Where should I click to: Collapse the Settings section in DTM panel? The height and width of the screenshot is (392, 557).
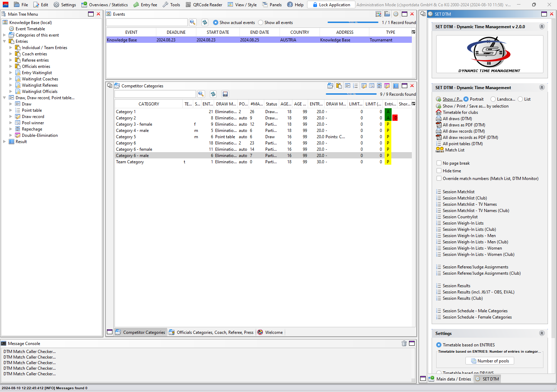click(542, 333)
